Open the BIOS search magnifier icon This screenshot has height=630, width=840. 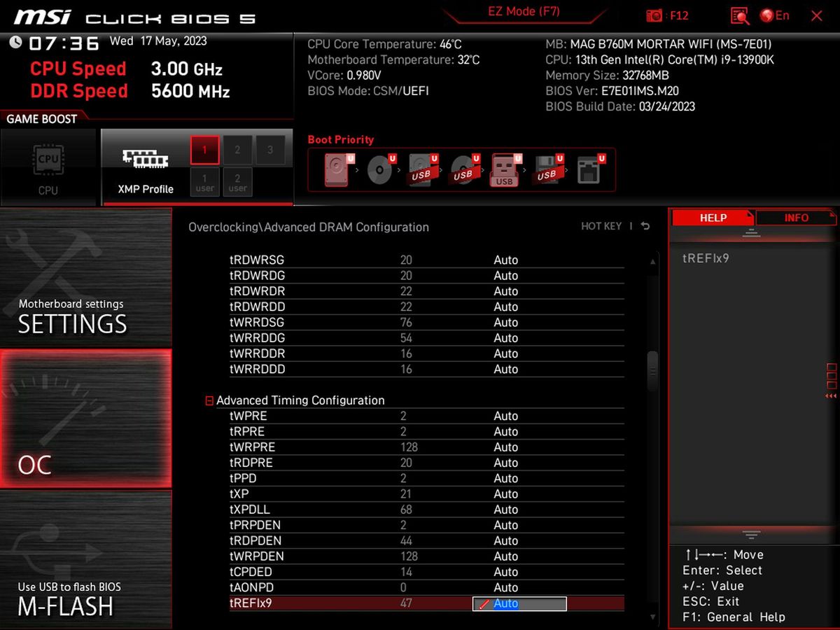tap(739, 15)
